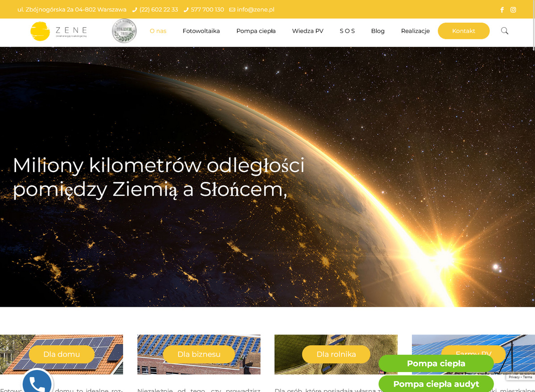Click the Dla biznesu button
Screen dimensions: 535x392
(199, 354)
